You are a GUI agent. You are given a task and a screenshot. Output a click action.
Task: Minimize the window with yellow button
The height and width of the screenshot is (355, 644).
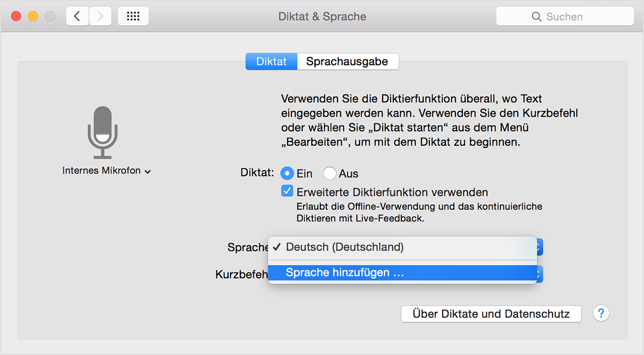coord(33,16)
